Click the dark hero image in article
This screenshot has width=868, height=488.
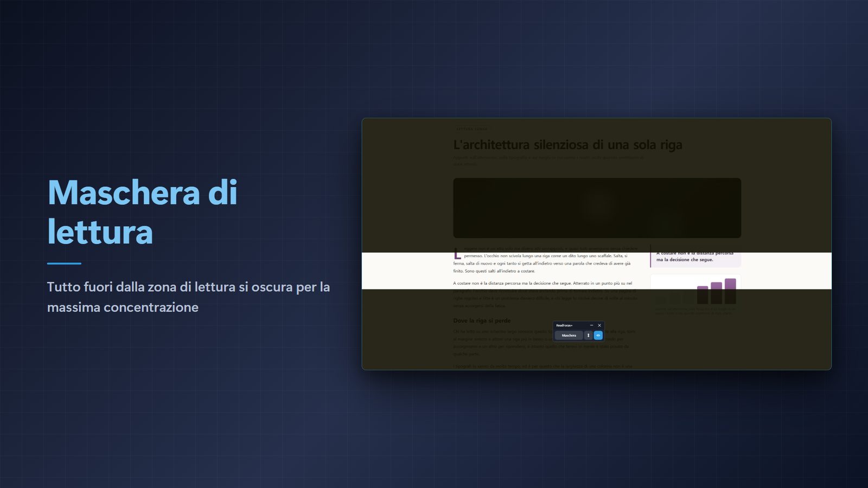597,208
